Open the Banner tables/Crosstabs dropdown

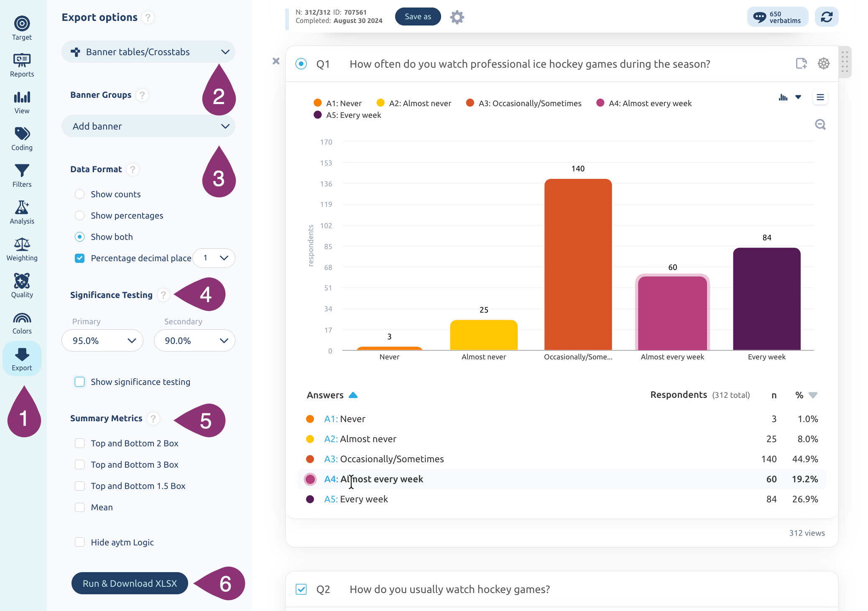(148, 52)
